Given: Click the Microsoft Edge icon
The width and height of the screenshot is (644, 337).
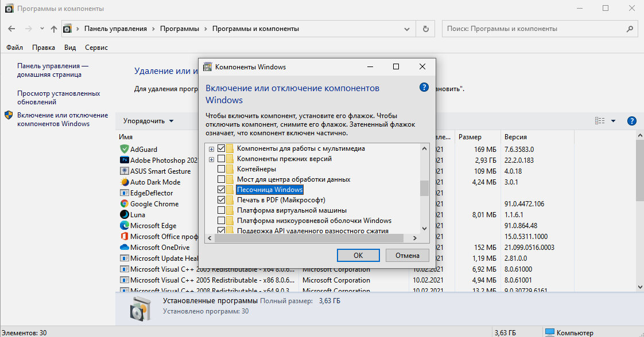Looking at the screenshot, I should coord(124,225).
